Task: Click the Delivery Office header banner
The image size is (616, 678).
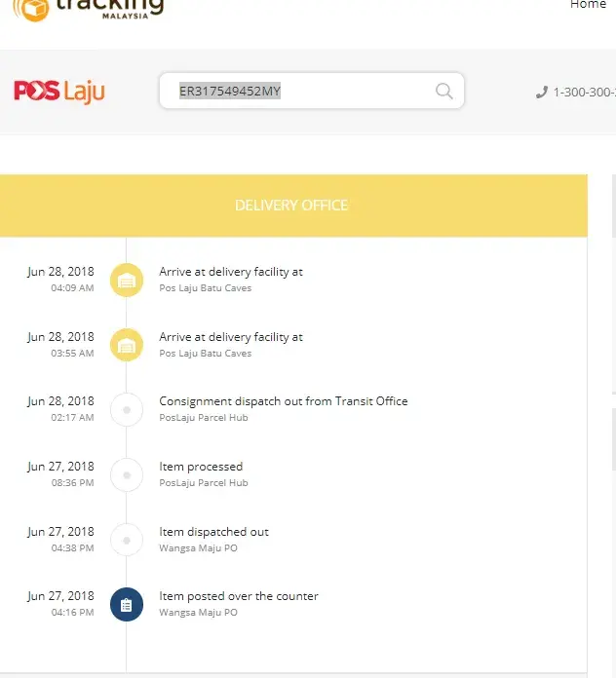Action: click(x=291, y=206)
